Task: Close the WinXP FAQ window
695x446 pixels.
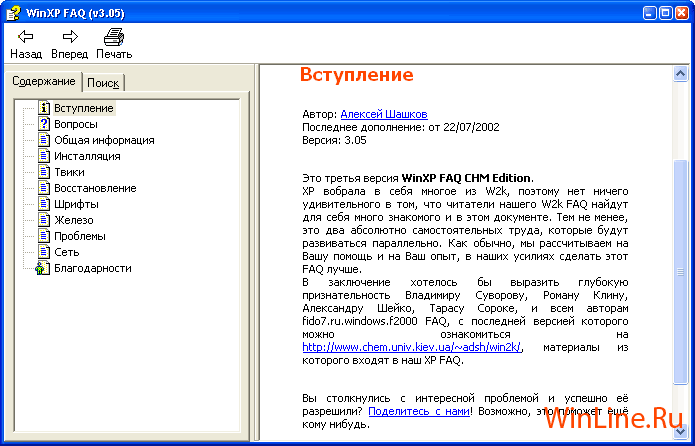Action: pos(682,12)
